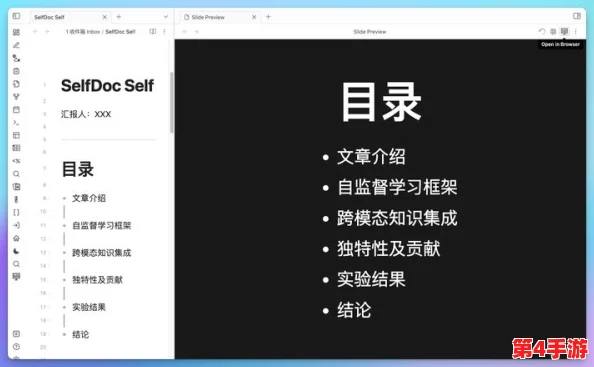Viewport: 594px width, 367px height.
Task: Open the quick switcher grid ribbon icon
Action: (x=16, y=32)
